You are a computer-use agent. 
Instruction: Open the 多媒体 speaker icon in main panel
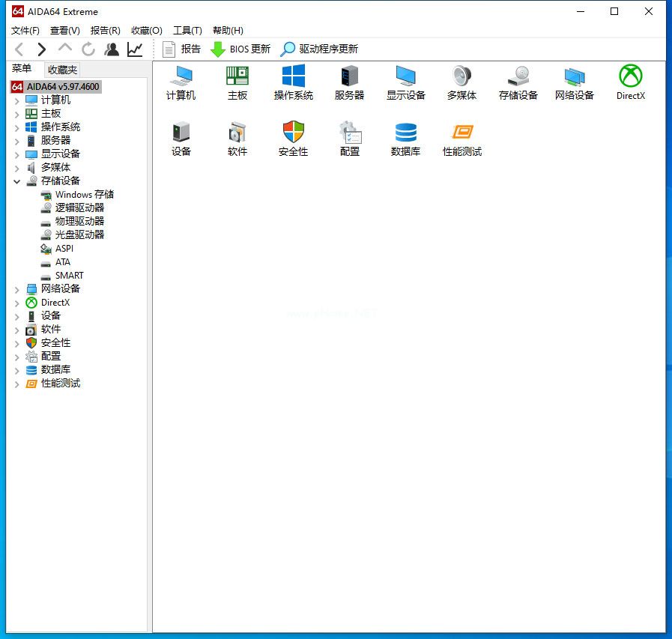[461, 82]
